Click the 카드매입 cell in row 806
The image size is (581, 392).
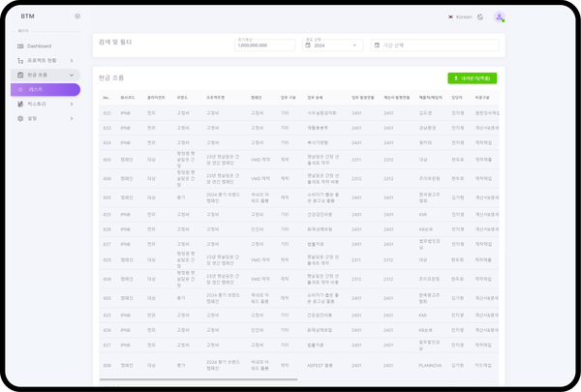pos(483,366)
